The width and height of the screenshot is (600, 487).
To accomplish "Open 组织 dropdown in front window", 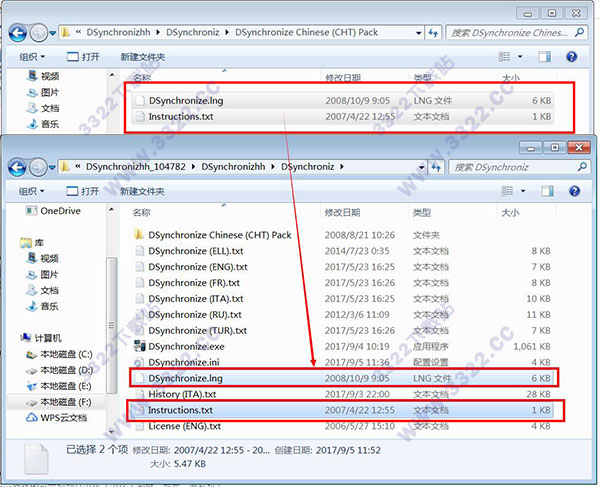I will (x=32, y=191).
